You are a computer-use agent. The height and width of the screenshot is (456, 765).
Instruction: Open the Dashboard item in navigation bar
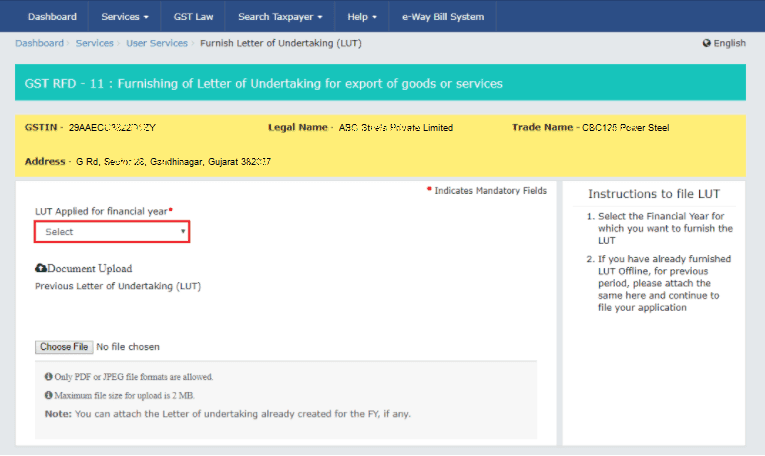pos(52,17)
